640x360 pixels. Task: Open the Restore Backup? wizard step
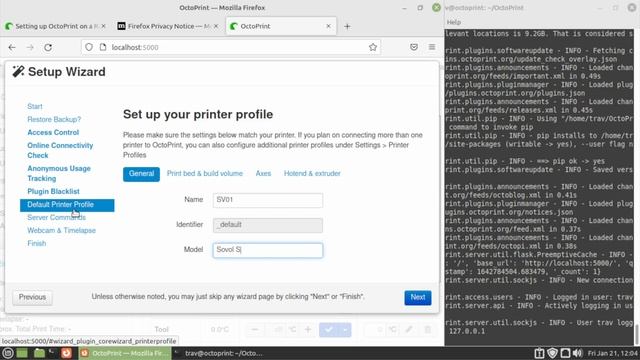pos(54,120)
